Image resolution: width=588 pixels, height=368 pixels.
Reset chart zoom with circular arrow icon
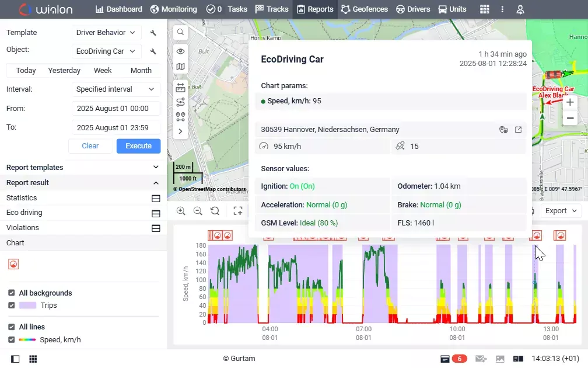tap(215, 211)
